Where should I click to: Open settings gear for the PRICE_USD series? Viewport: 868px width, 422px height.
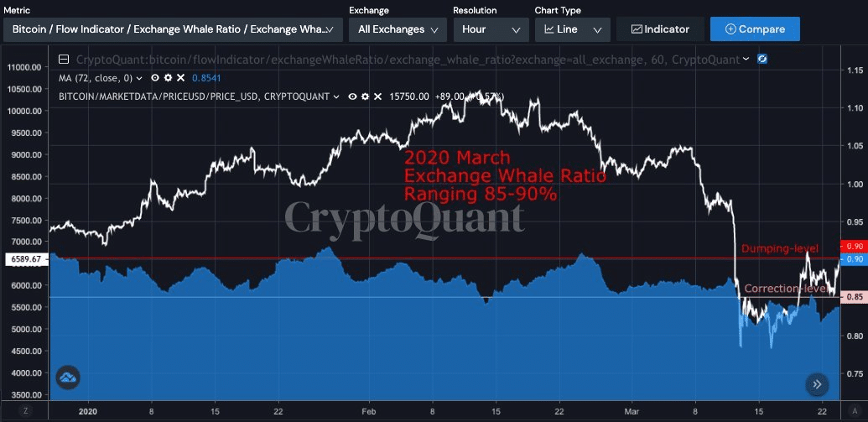tap(365, 96)
